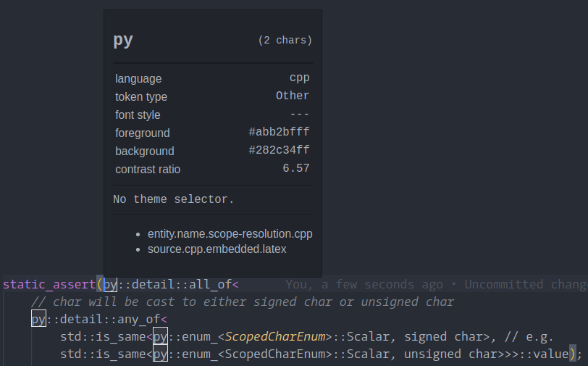Click the comment about char cast
Image resolution: width=588 pixels, height=366 pixels.
tap(243, 301)
